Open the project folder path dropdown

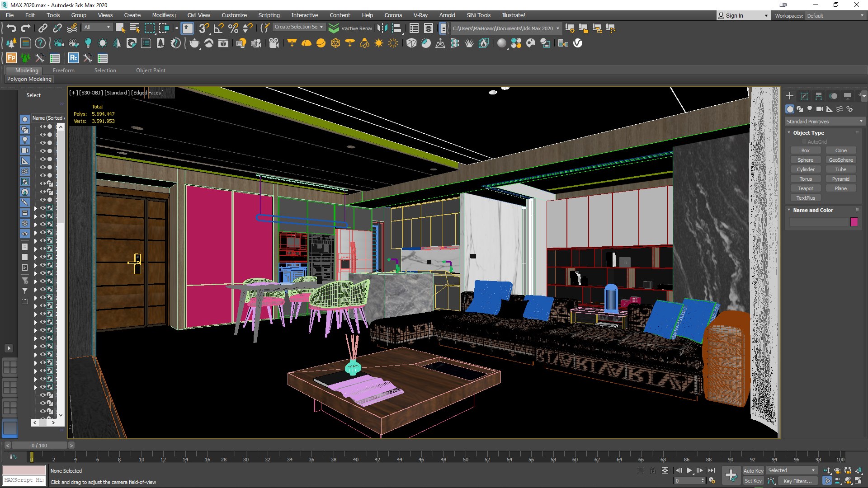pyautogui.click(x=506, y=28)
